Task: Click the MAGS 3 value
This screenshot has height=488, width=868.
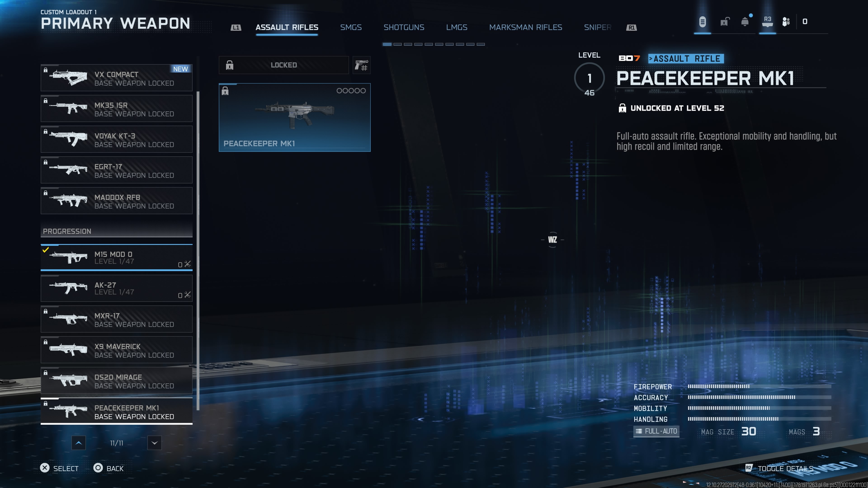Action: pyautogui.click(x=816, y=432)
